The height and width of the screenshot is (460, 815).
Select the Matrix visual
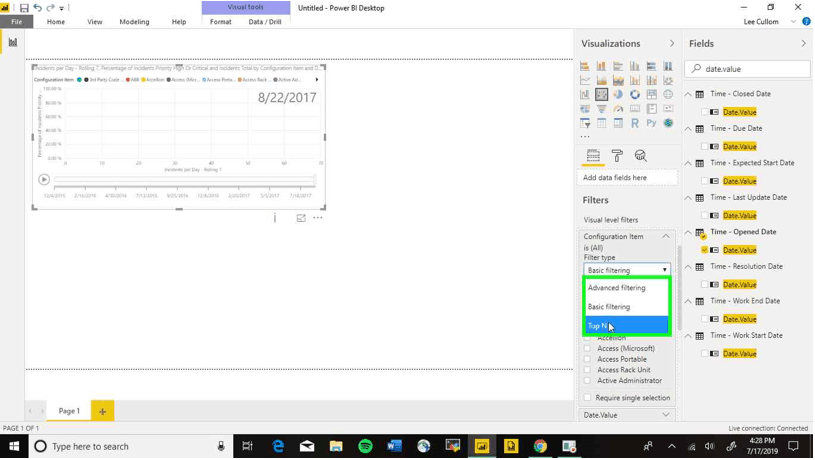coord(618,123)
